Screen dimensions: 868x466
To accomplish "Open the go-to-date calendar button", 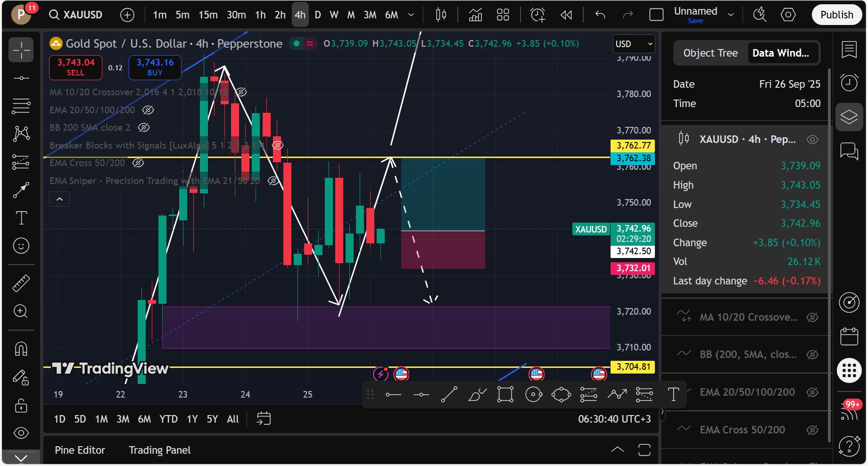I will pos(264,419).
